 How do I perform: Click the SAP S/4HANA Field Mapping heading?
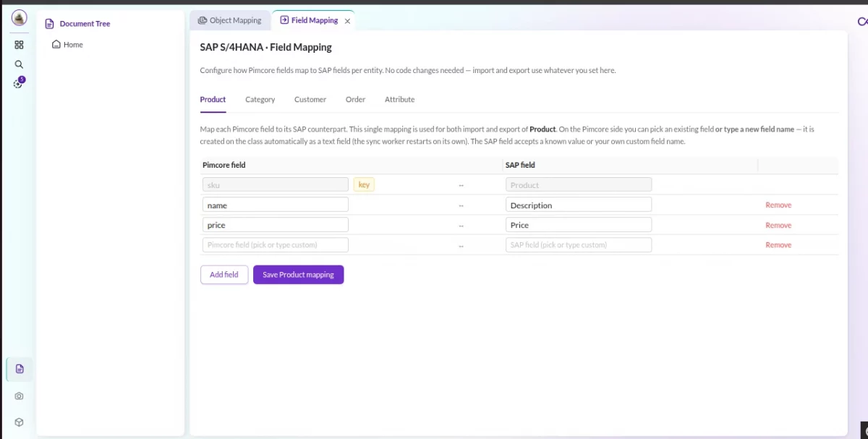pos(265,48)
